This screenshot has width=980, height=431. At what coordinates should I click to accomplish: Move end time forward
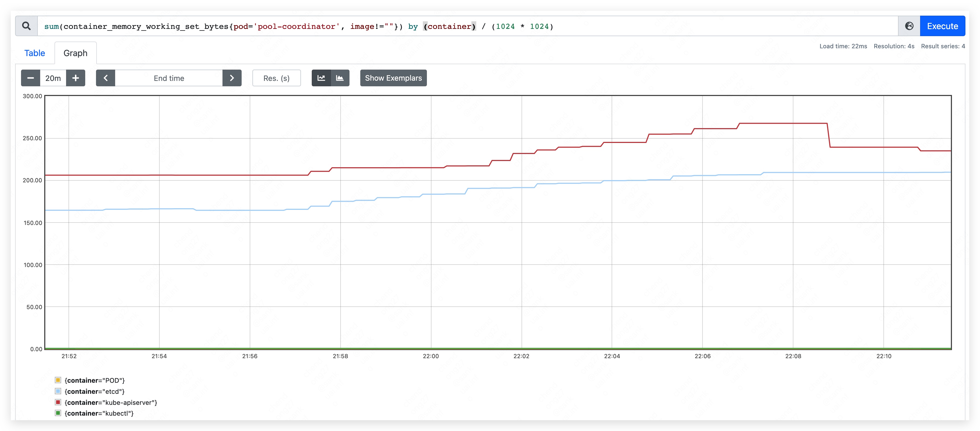(232, 78)
